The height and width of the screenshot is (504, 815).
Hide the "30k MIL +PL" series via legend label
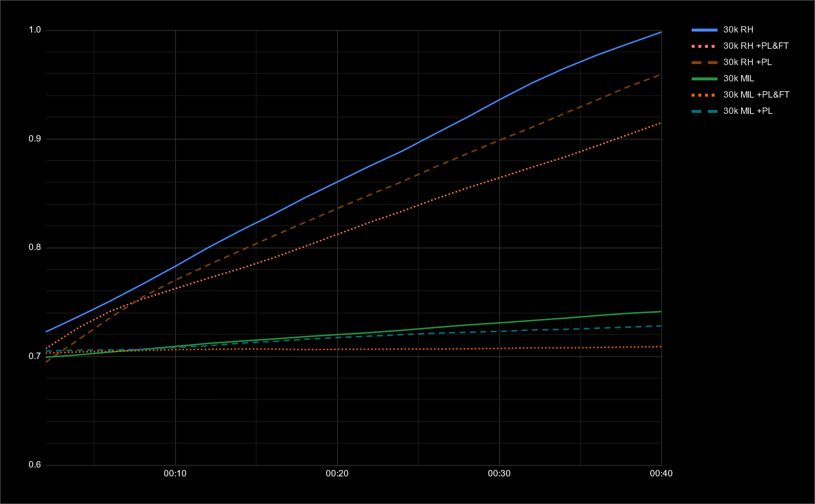pyautogui.click(x=748, y=111)
